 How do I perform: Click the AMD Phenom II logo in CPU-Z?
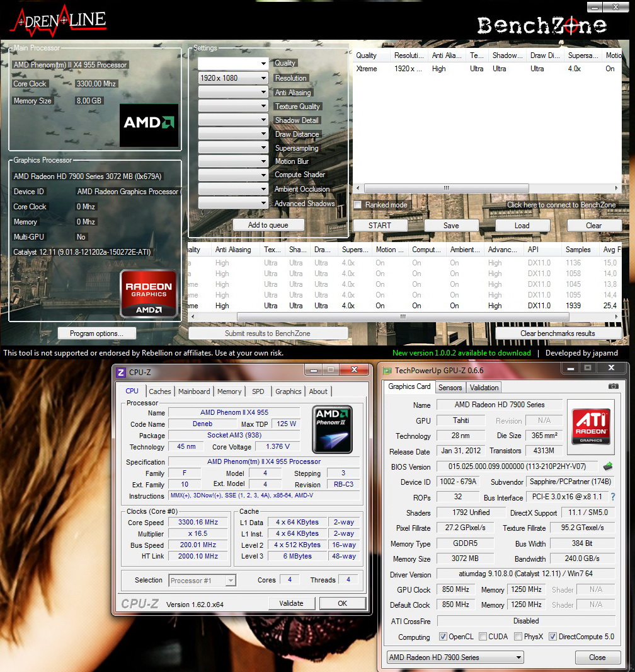click(x=332, y=429)
